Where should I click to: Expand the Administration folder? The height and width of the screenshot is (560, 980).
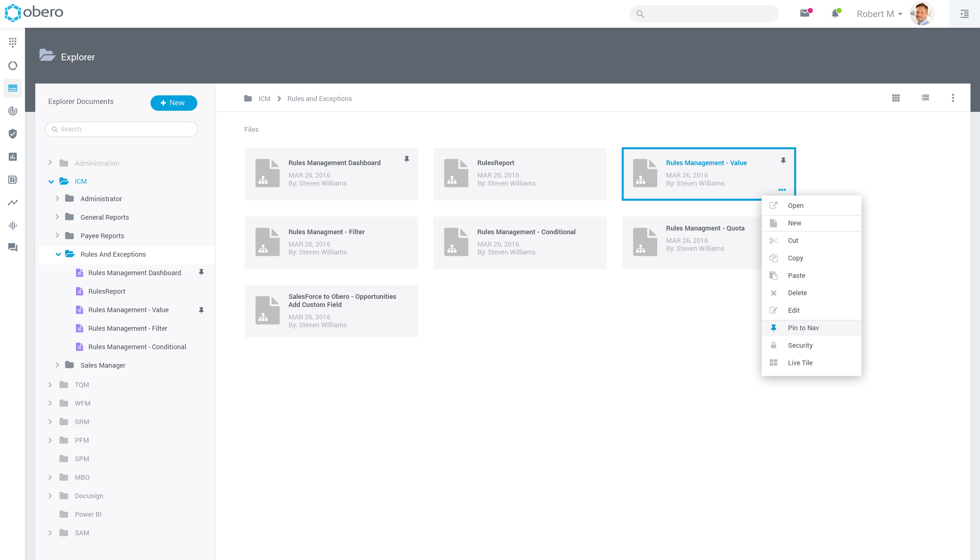point(50,163)
